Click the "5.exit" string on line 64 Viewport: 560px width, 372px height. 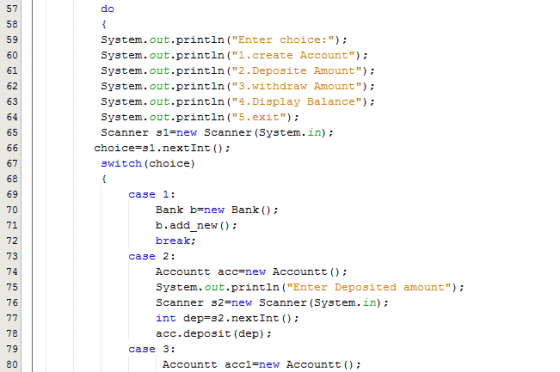point(259,117)
